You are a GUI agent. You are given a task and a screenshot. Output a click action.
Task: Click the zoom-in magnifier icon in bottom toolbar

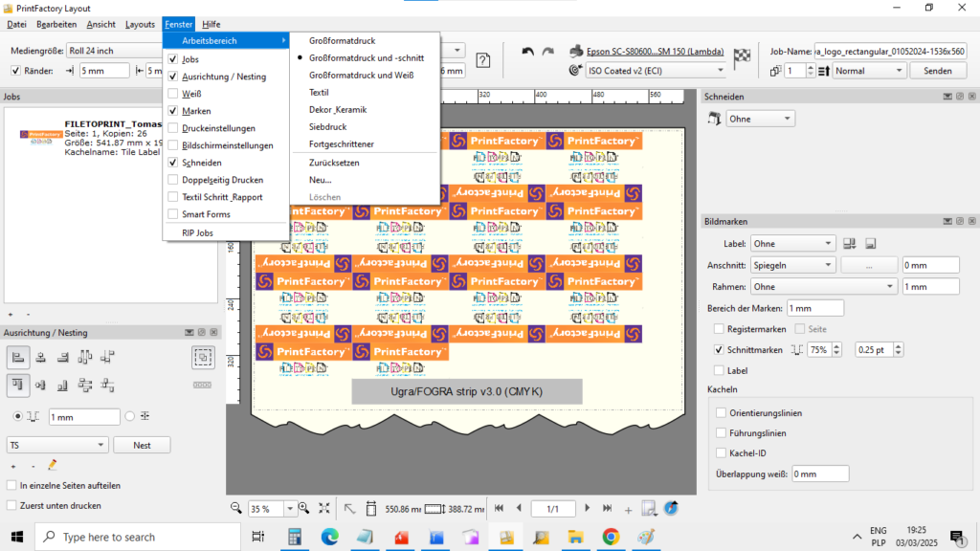(x=303, y=510)
